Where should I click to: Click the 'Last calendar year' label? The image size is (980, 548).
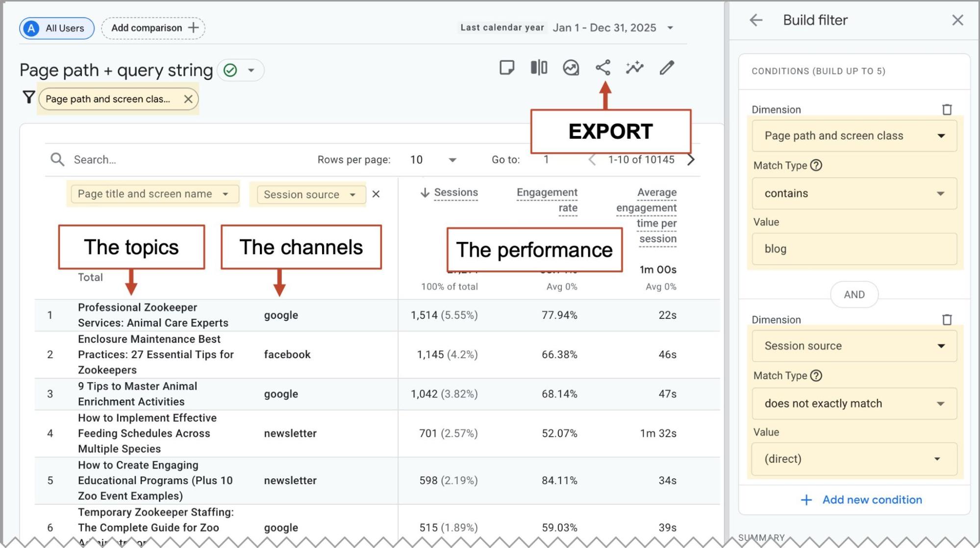coord(502,27)
